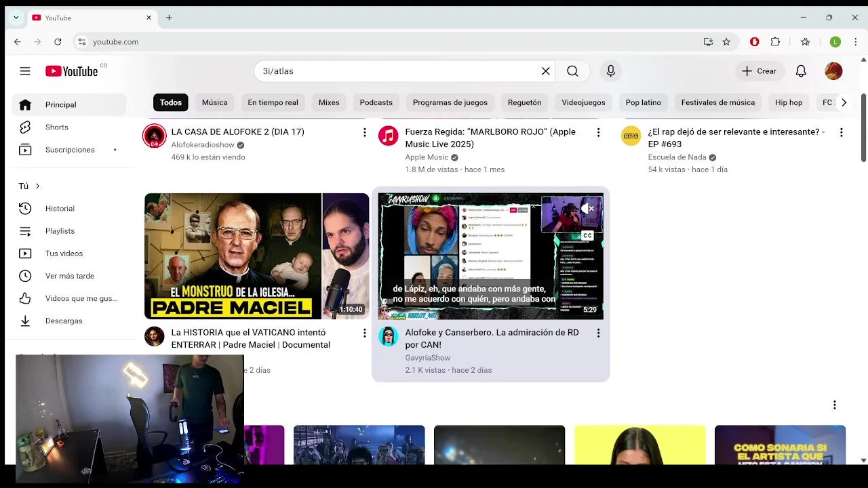The height and width of the screenshot is (488, 868).
Task: Open Alofokeradioshow channel avatar
Action: tap(155, 136)
